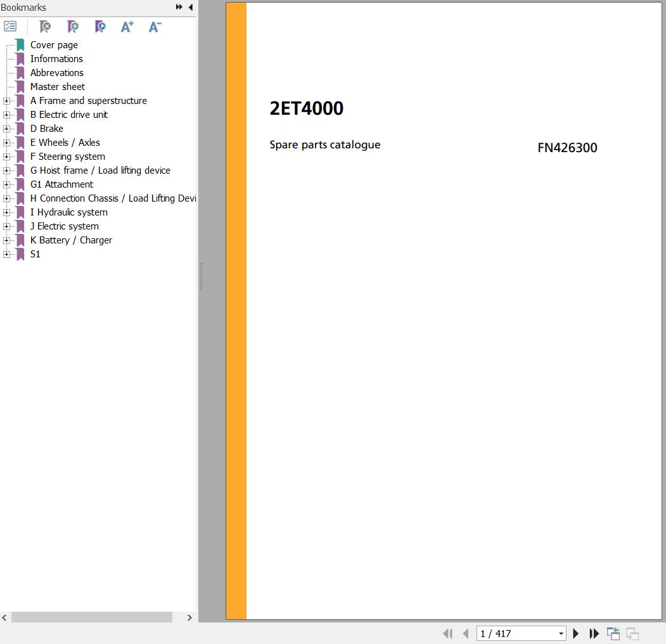
Task: Open the Informations bookmark
Action: [x=56, y=58]
